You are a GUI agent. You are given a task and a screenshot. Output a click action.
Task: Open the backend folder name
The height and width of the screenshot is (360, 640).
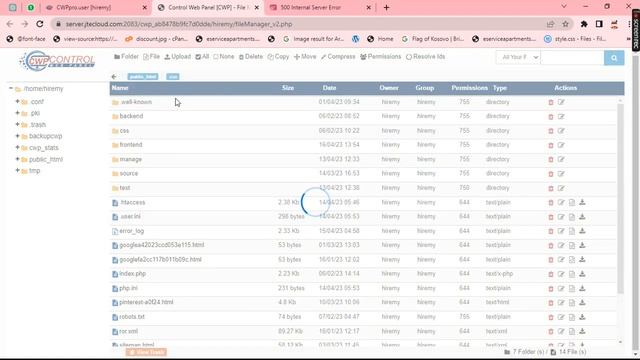131,116
